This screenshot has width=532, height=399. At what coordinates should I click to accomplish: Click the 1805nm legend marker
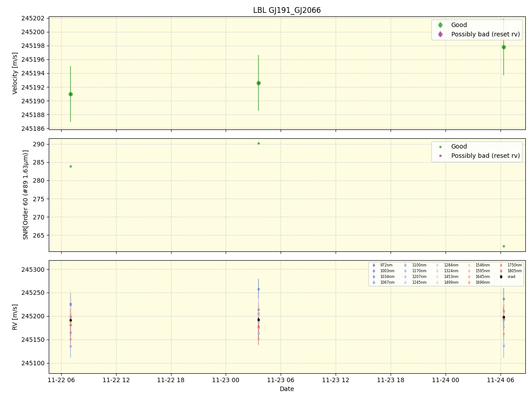tap(501, 271)
